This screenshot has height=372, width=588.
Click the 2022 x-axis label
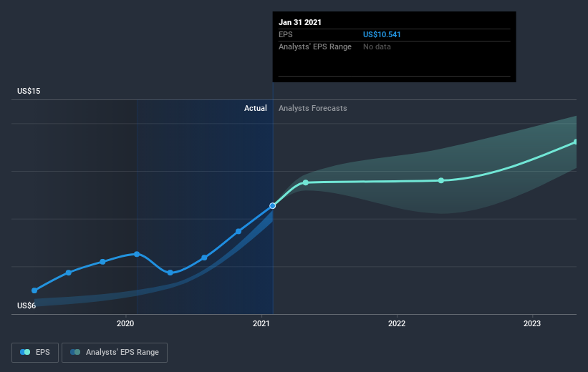(x=397, y=323)
